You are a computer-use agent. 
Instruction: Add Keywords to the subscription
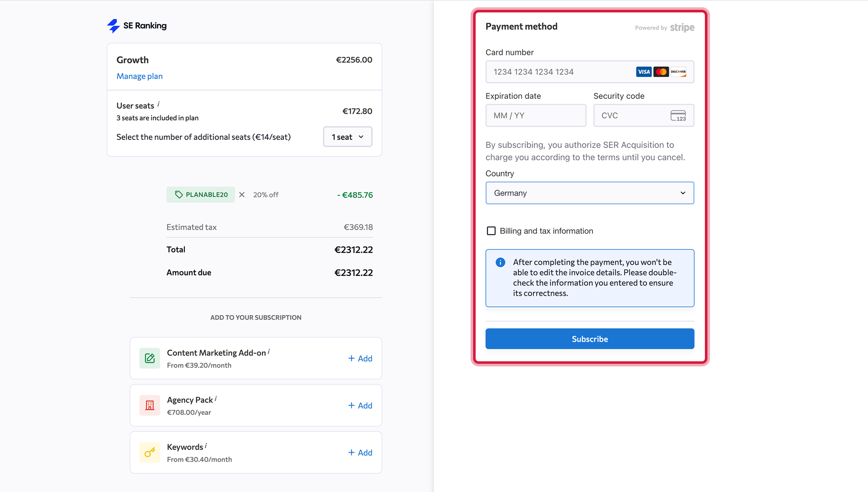[360, 453]
